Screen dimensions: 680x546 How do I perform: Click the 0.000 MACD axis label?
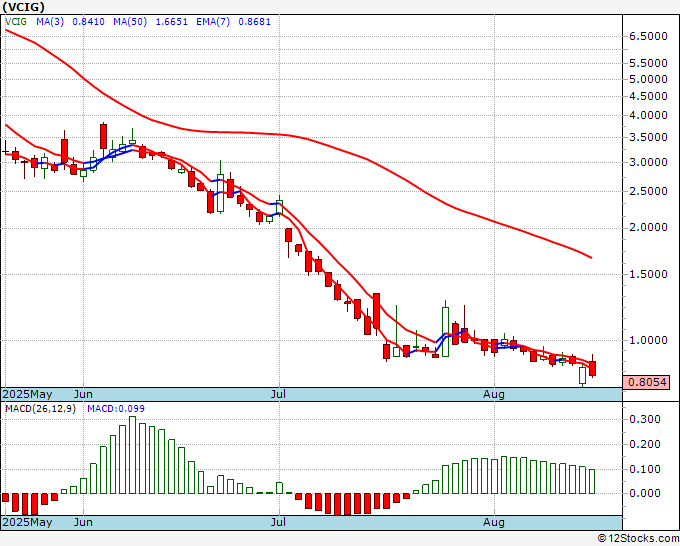(x=645, y=494)
